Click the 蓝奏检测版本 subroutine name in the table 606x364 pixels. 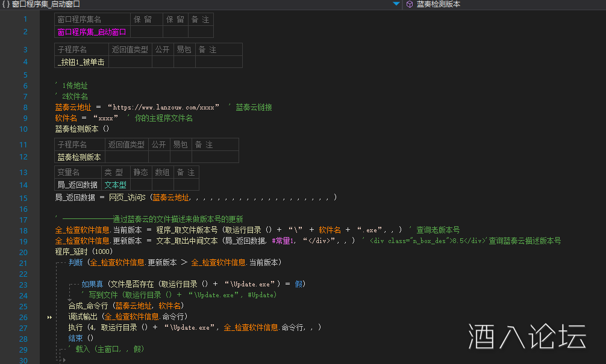(x=79, y=157)
